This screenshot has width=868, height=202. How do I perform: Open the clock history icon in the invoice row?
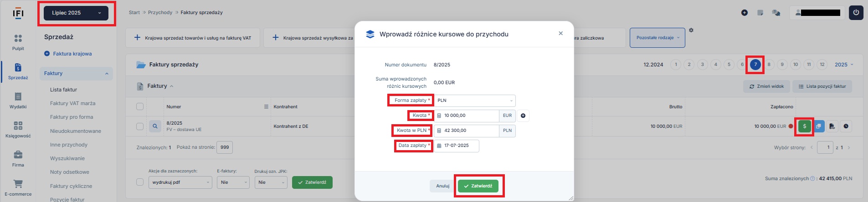(846, 126)
